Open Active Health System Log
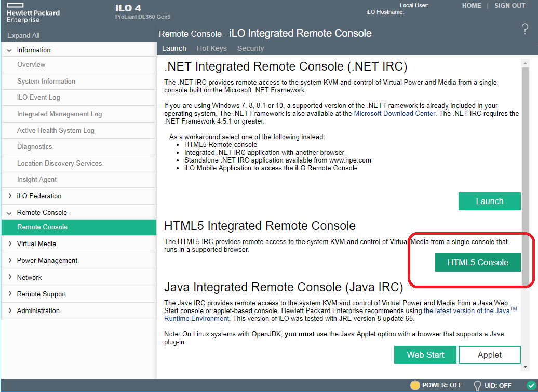Viewport: 538px width, 392px height. 79,130
